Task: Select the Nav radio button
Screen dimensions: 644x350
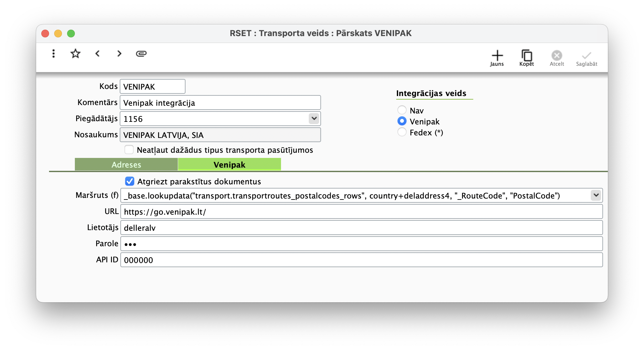Action: point(402,110)
